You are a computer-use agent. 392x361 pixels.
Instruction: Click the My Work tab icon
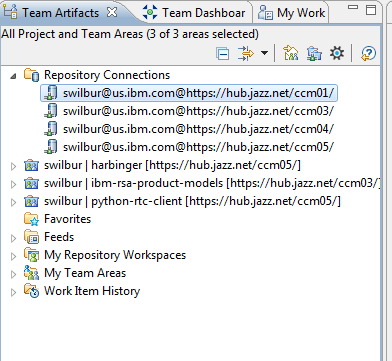(266, 13)
